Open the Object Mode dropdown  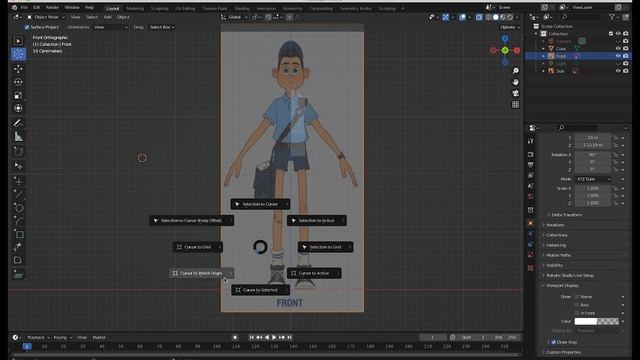coord(46,17)
